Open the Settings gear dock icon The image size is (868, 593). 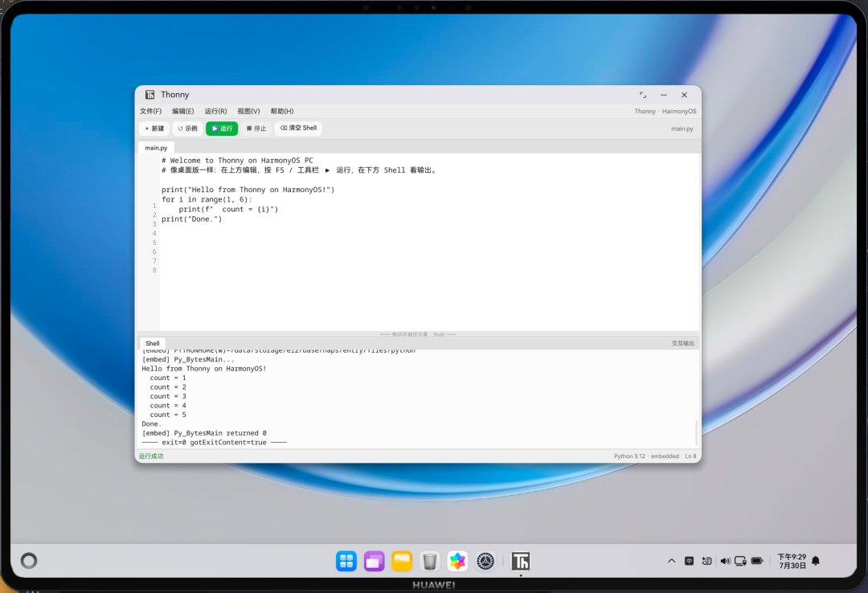tap(485, 562)
